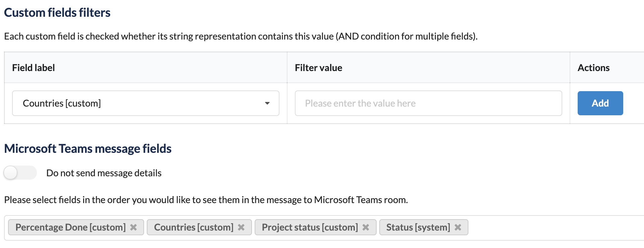The width and height of the screenshot is (644, 248).
Task: Click the "Please enter the value here" input
Action: click(x=428, y=103)
